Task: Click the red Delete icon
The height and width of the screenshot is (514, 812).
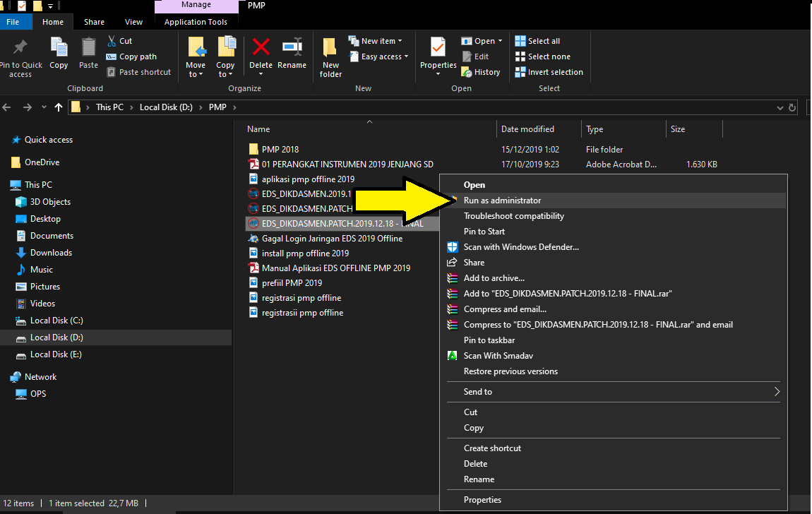Action: coord(261,47)
